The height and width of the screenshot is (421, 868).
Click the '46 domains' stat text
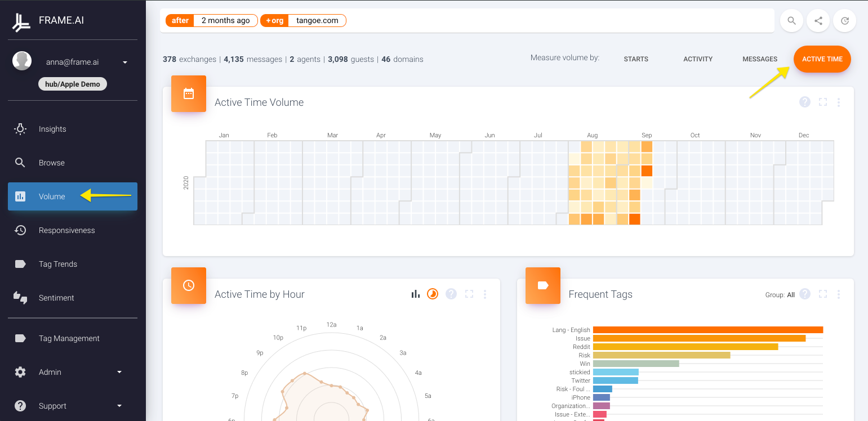click(402, 59)
